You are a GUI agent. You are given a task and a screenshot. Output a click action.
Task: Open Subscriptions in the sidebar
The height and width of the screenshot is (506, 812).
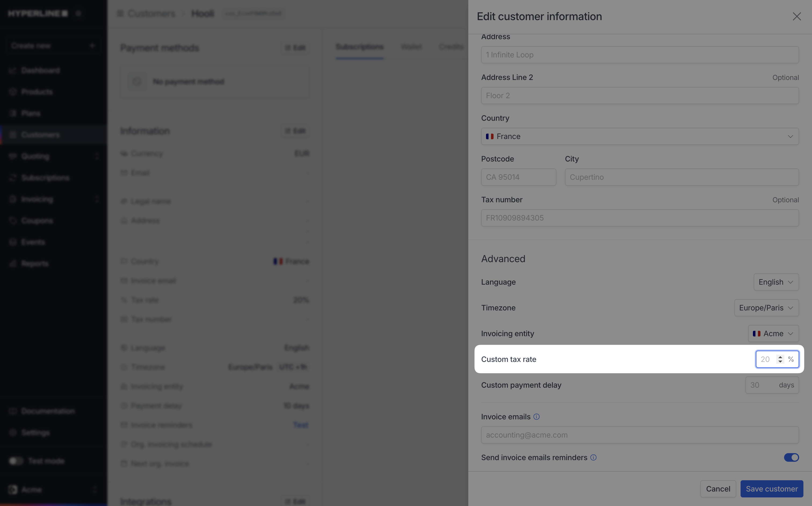click(54, 177)
